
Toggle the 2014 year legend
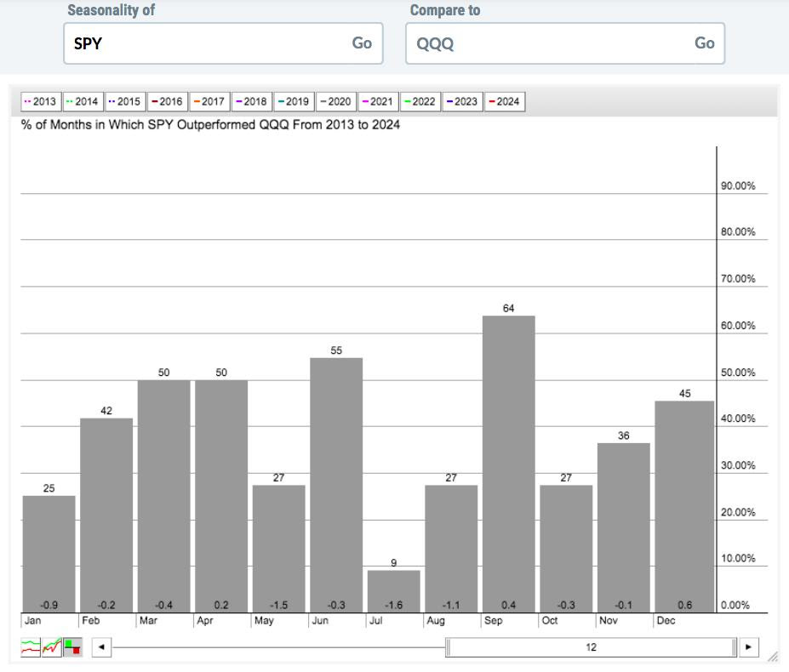tap(83, 101)
